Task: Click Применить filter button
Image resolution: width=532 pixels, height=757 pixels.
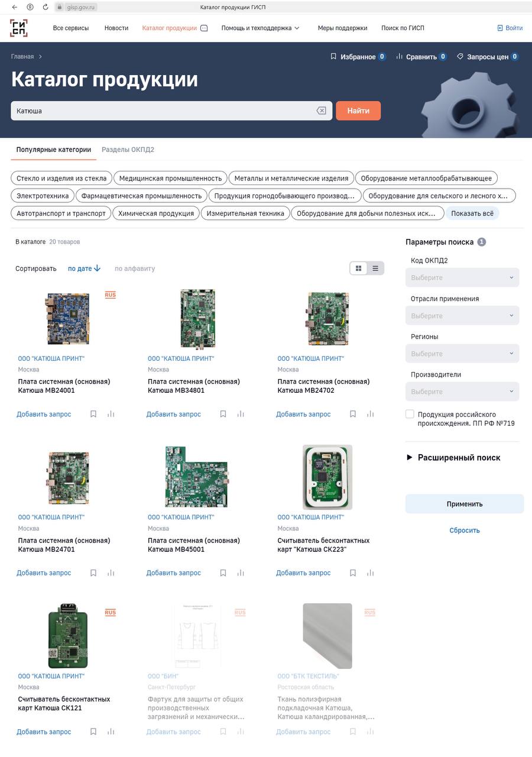Action: [x=465, y=504]
